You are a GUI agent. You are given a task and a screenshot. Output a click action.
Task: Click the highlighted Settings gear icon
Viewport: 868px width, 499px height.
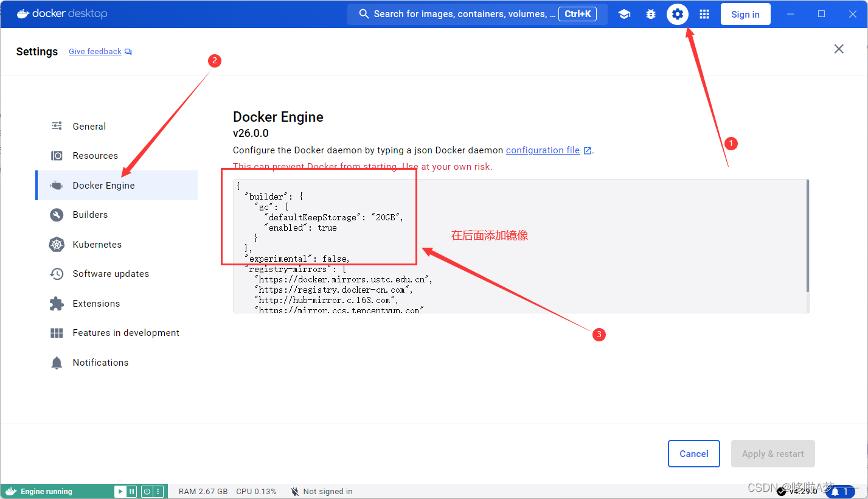pos(678,13)
